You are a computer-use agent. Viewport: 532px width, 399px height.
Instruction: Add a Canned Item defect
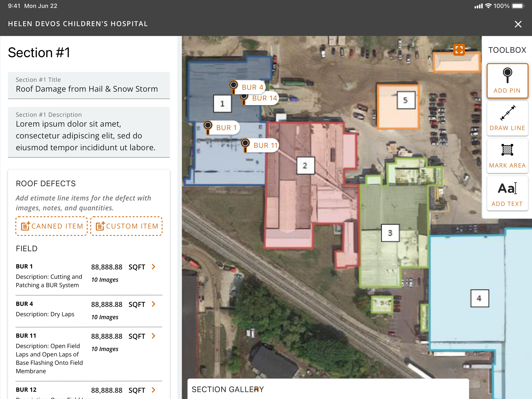pos(51,226)
